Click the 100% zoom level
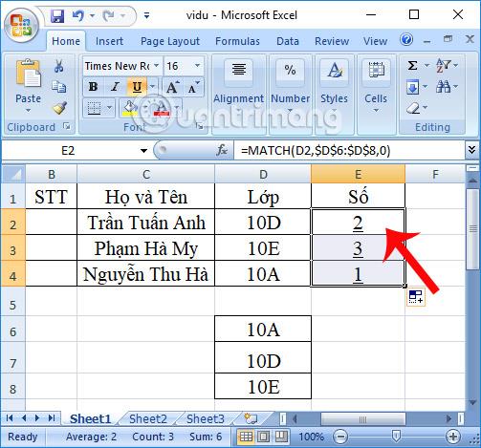The width and height of the screenshot is (481, 448). 311,437
